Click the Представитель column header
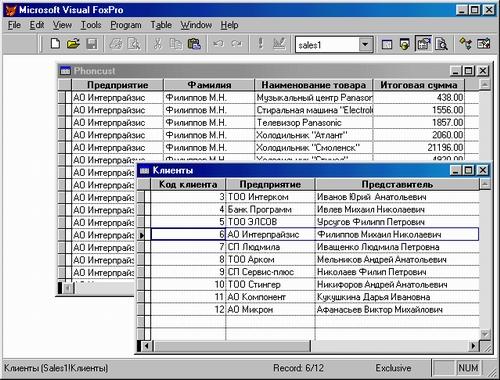This screenshot has width=500, height=380. coord(397,184)
